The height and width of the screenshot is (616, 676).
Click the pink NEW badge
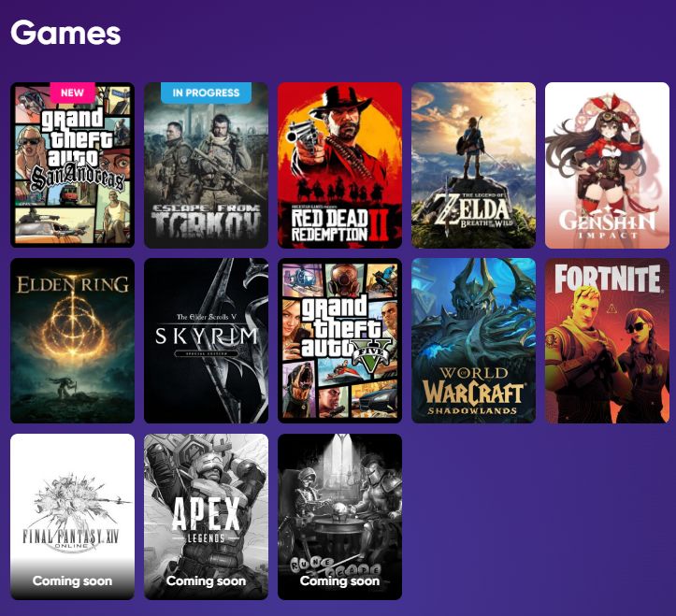point(72,93)
